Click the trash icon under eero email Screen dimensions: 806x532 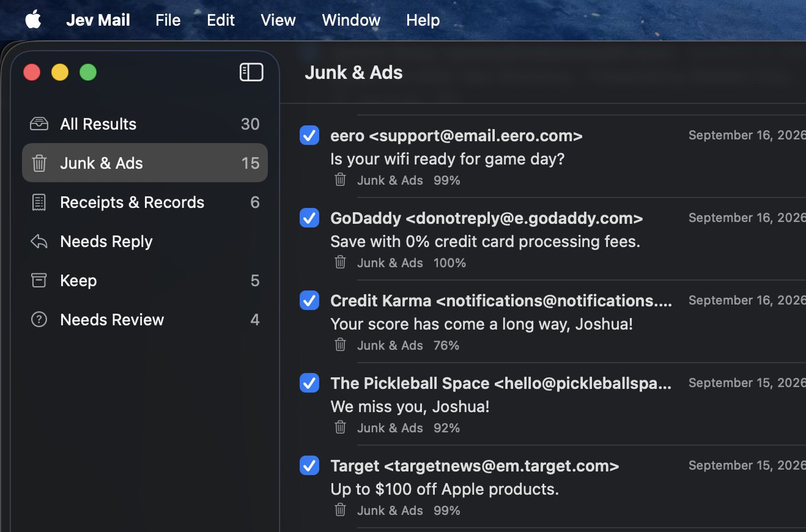pyautogui.click(x=341, y=180)
